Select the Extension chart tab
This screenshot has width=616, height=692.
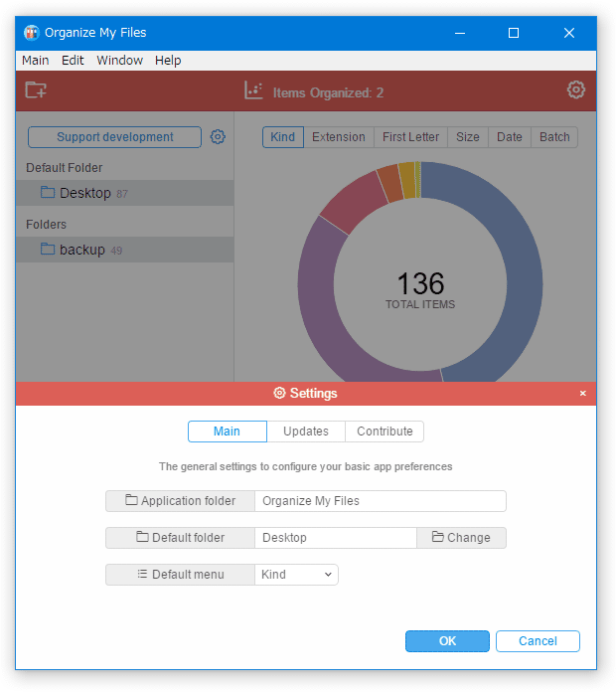point(339,137)
